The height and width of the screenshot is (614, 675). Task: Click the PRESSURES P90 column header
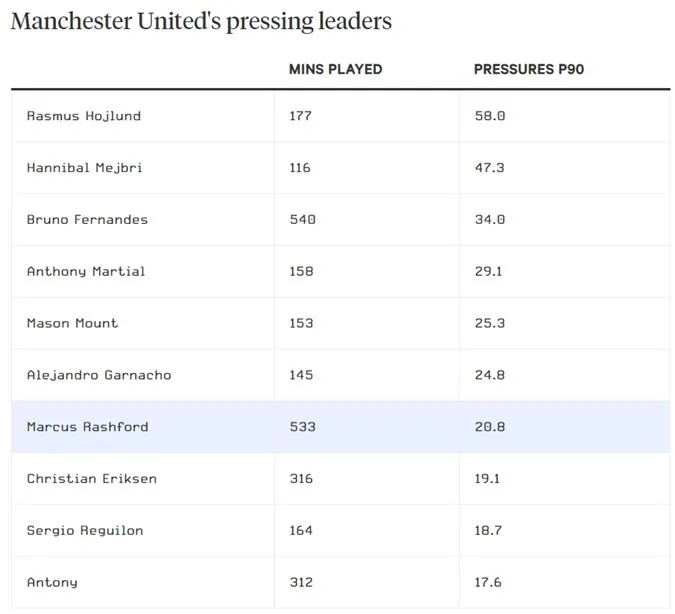click(x=529, y=70)
